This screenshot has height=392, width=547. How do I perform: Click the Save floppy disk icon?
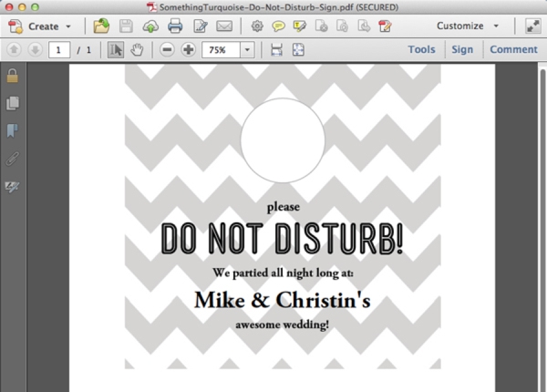click(x=126, y=26)
